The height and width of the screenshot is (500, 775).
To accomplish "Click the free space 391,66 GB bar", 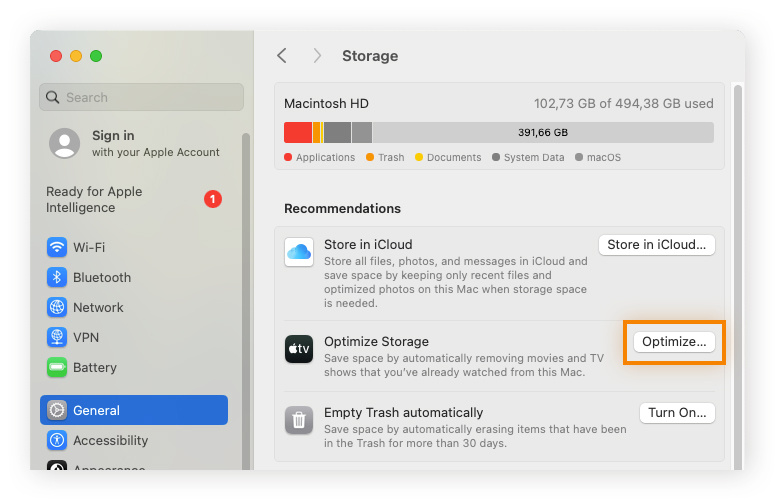I will (543, 132).
